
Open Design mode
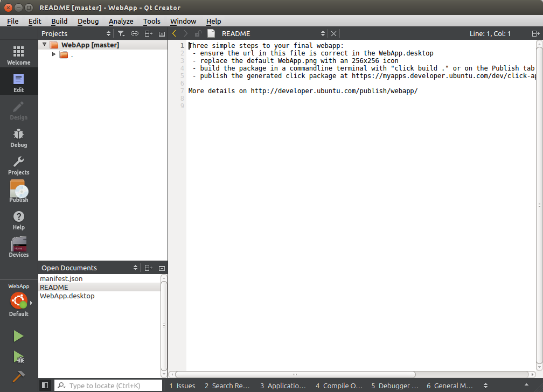click(x=19, y=110)
